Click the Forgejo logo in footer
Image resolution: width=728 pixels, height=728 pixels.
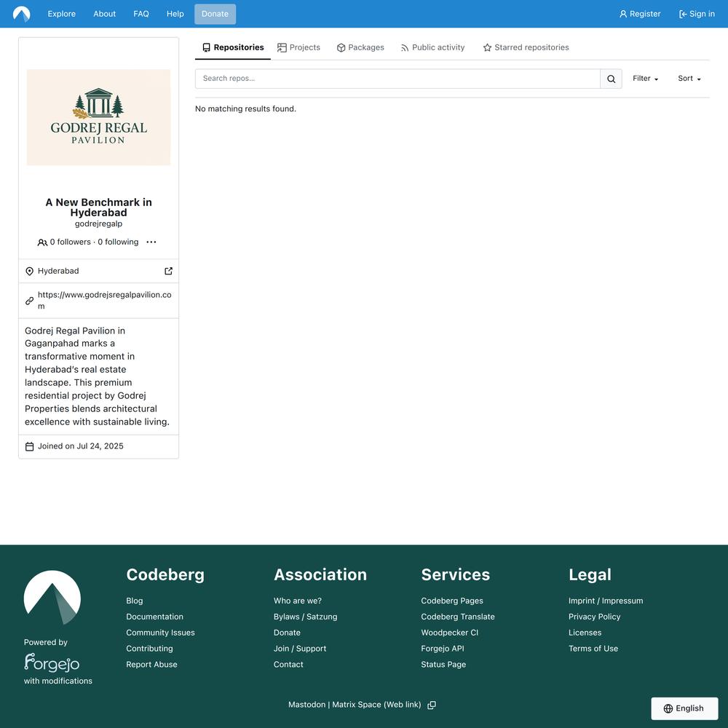pos(52,662)
